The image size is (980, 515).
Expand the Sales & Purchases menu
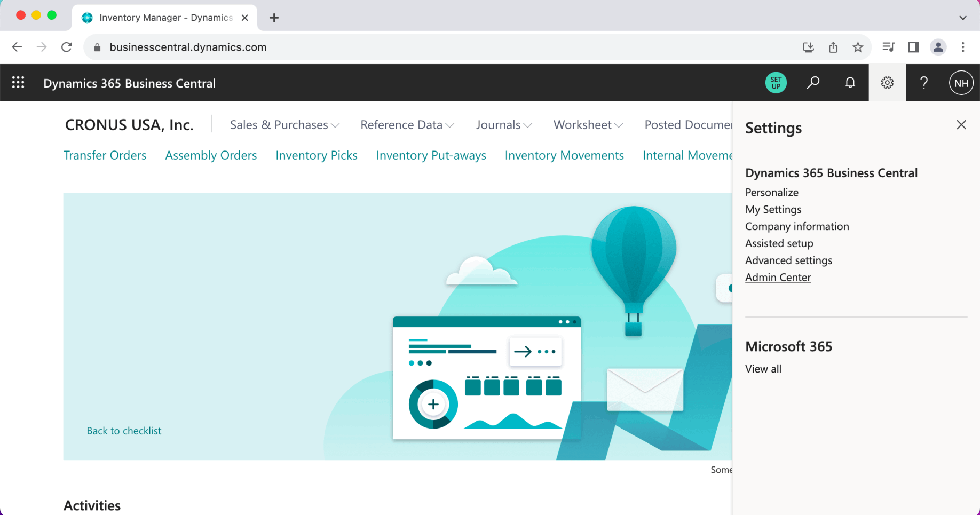pos(284,125)
